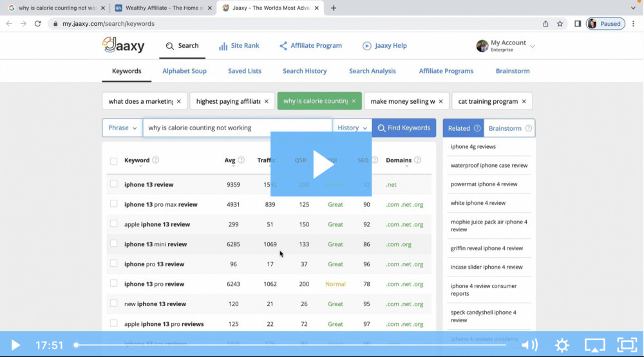Open Chrome three-dot menu

coord(633,24)
